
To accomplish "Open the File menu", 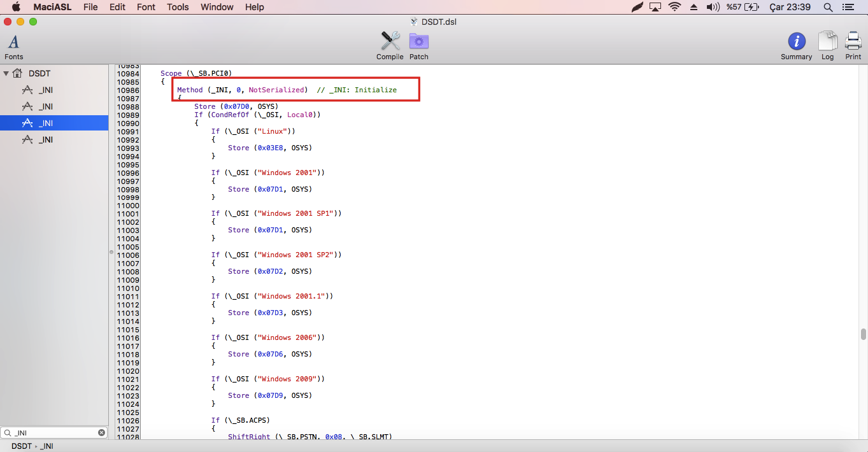I will [x=90, y=7].
